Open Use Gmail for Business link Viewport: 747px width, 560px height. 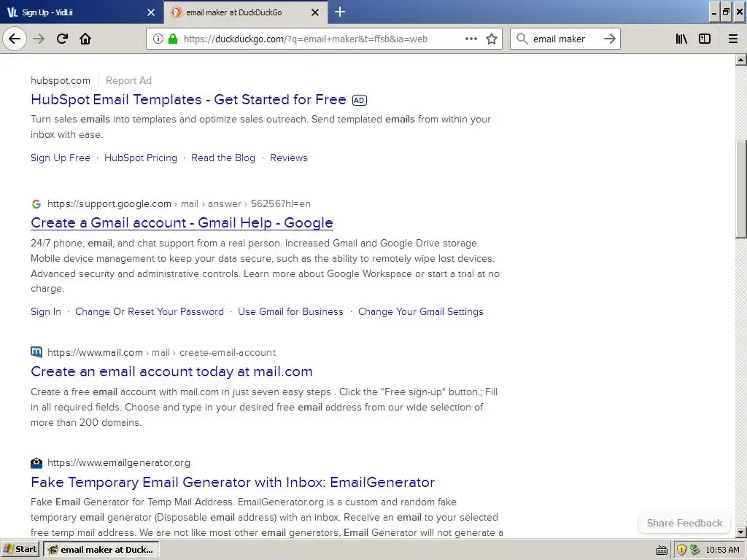click(x=290, y=311)
